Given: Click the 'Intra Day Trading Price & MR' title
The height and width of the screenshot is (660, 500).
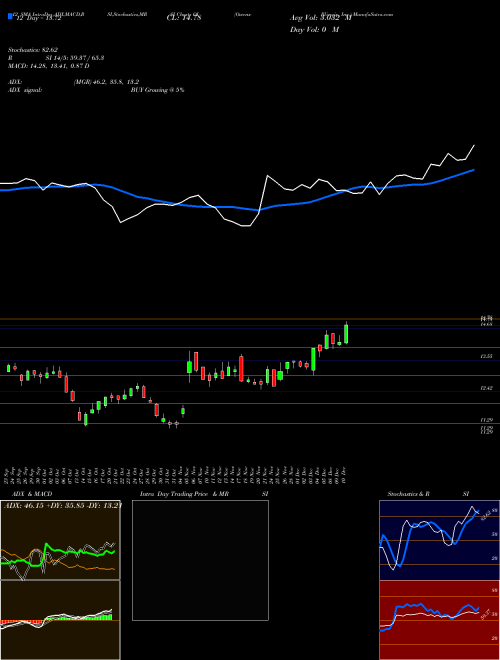Looking at the screenshot, I should [184, 494].
